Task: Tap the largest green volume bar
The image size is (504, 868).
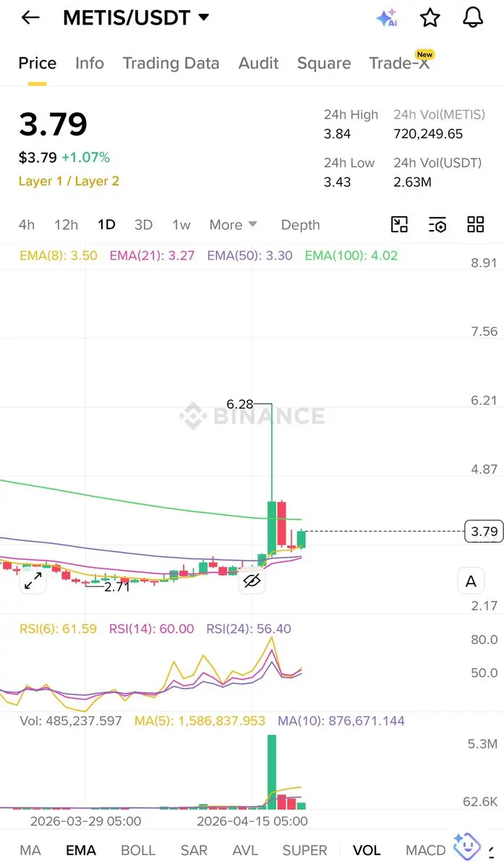Action: pos(272,772)
